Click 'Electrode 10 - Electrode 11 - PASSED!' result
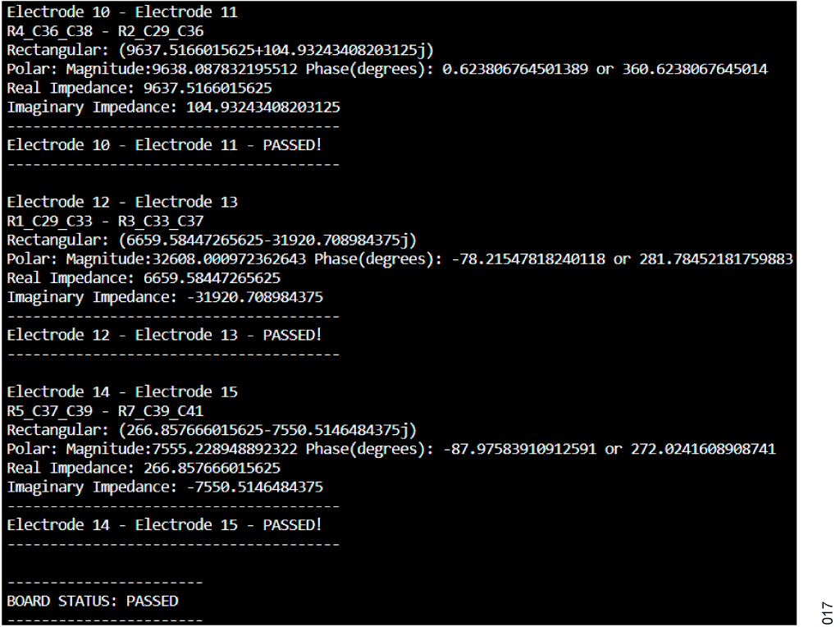 tap(164, 144)
